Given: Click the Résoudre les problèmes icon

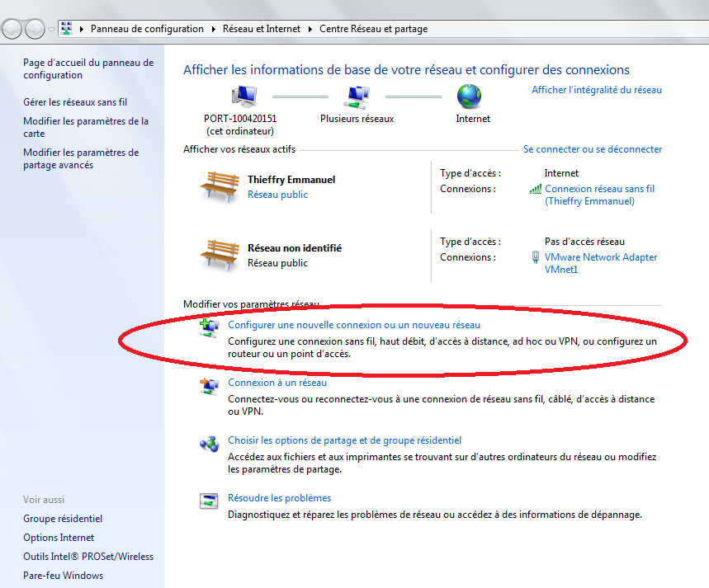Looking at the screenshot, I should [x=209, y=501].
